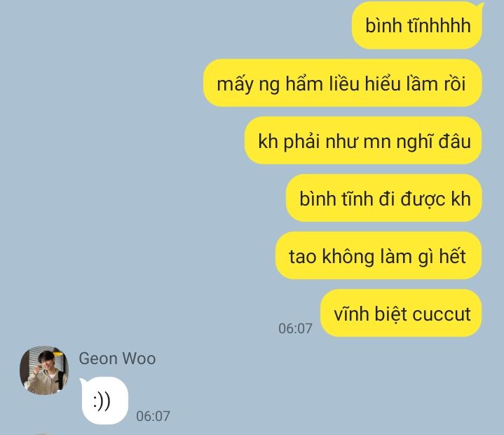
Task: Tap the "tao không làm gì hết" bubble
Action: tap(379, 256)
